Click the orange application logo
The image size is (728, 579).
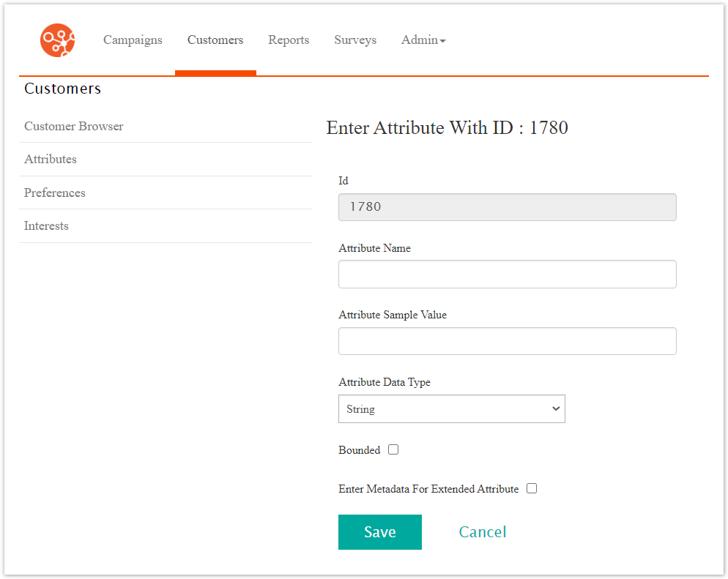[x=58, y=40]
